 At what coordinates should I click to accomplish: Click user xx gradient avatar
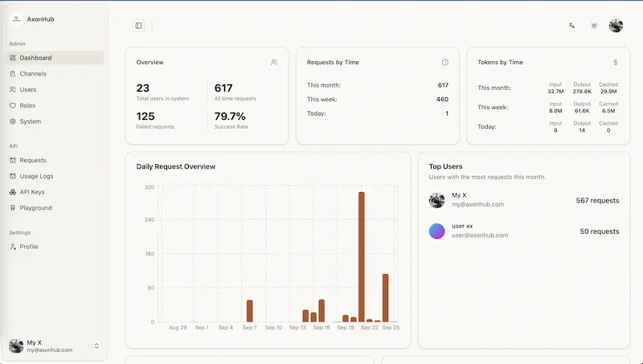436,231
